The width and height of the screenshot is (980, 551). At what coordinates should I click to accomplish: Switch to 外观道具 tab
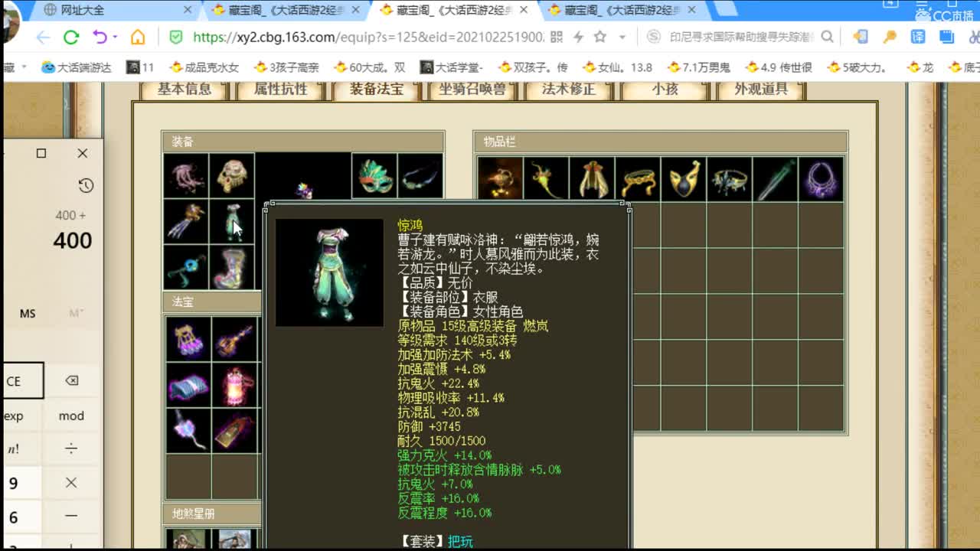[761, 89]
